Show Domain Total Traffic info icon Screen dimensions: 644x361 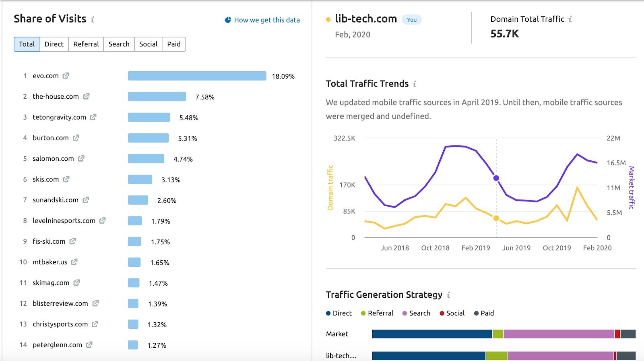(x=570, y=19)
